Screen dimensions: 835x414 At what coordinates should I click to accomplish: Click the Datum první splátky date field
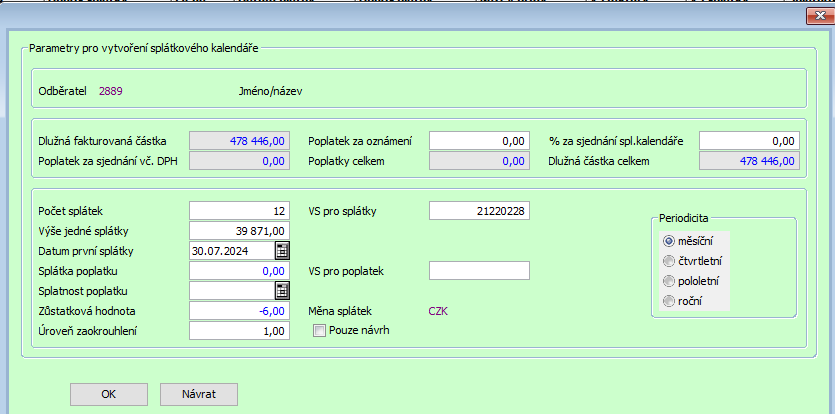click(x=231, y=251)
